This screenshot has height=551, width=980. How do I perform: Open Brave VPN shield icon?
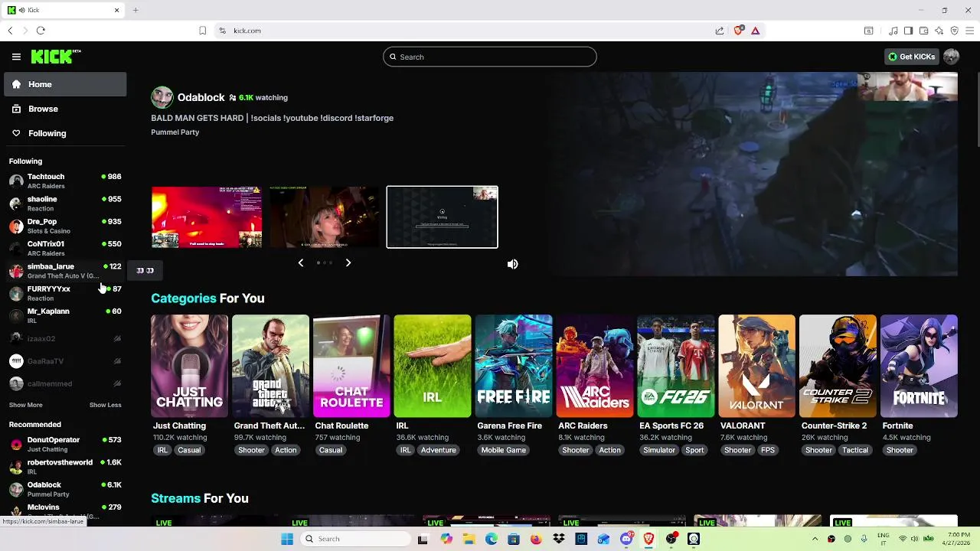point(954,31)
